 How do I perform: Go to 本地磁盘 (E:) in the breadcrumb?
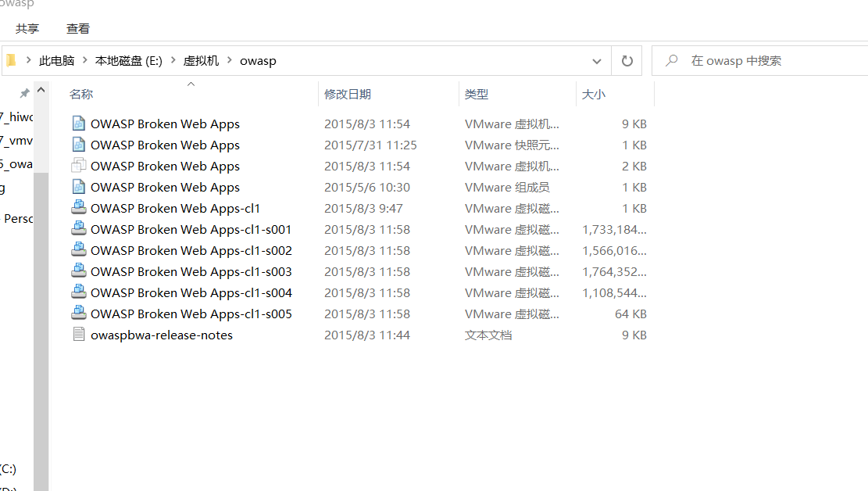click(128, 61)
